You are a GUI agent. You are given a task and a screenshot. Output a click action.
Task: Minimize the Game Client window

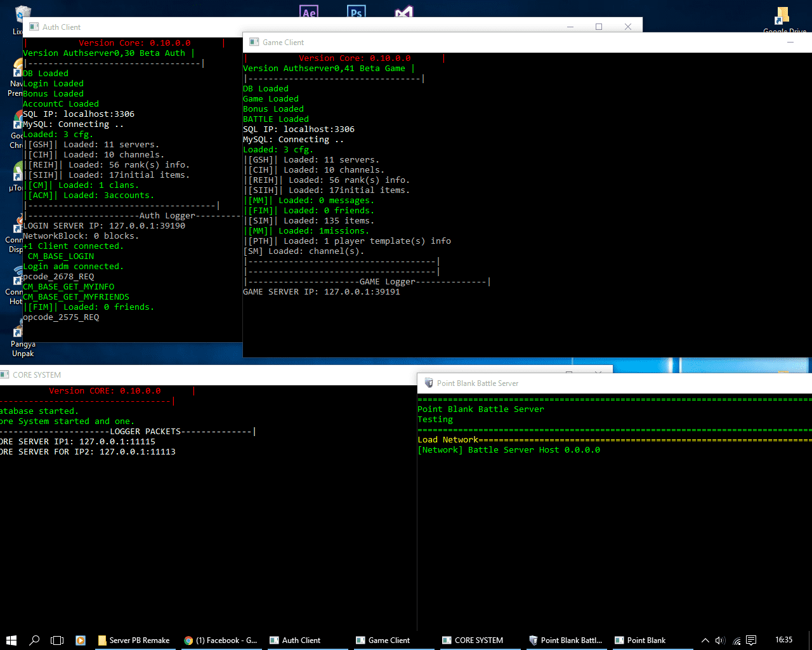point(790,42)
